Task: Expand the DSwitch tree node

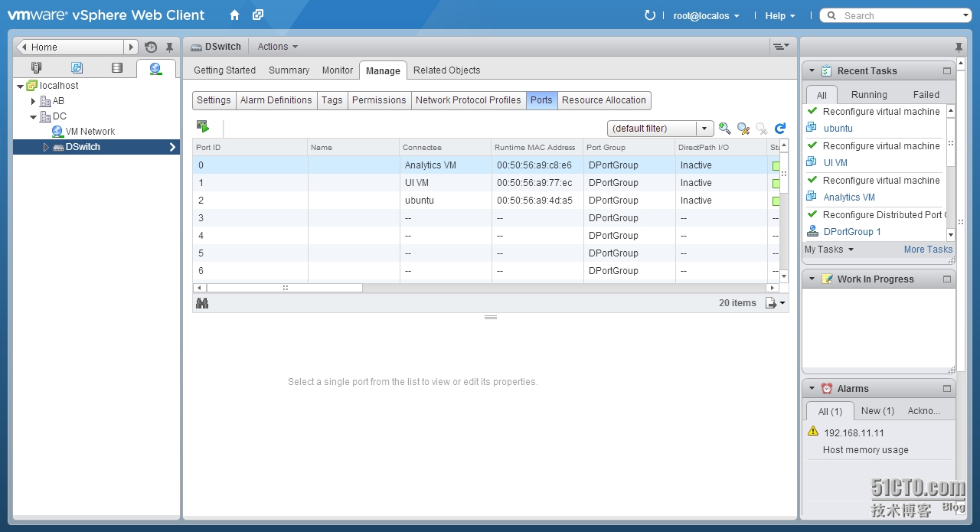Action: 45,147
